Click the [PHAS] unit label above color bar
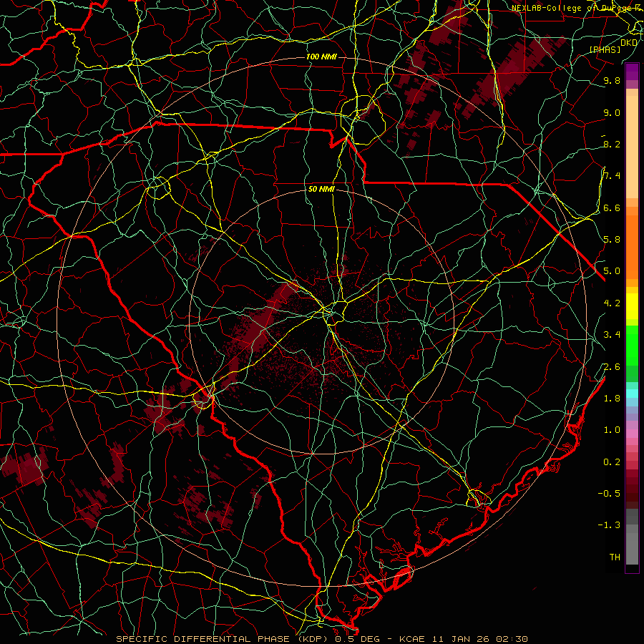 tap(605, 49)
